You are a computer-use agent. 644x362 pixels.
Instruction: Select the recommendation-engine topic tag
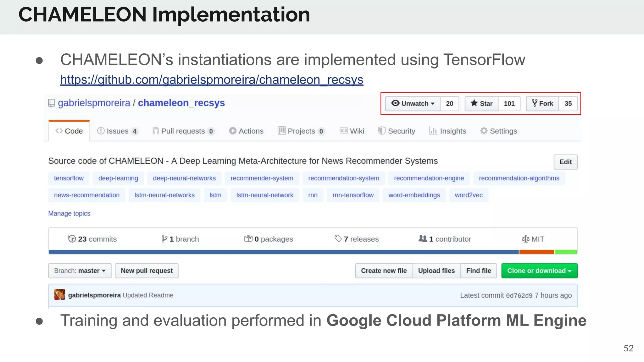(429, 178)
